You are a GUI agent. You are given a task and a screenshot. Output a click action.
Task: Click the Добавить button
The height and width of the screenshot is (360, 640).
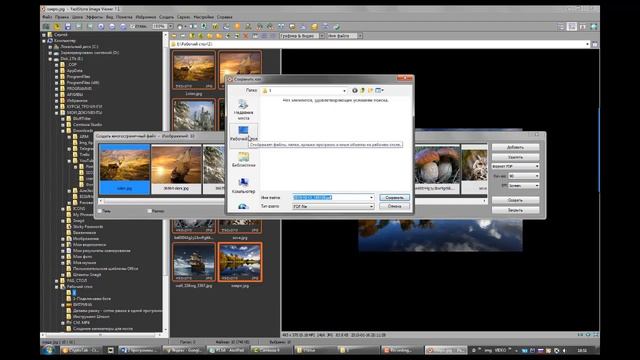[515, 147]
